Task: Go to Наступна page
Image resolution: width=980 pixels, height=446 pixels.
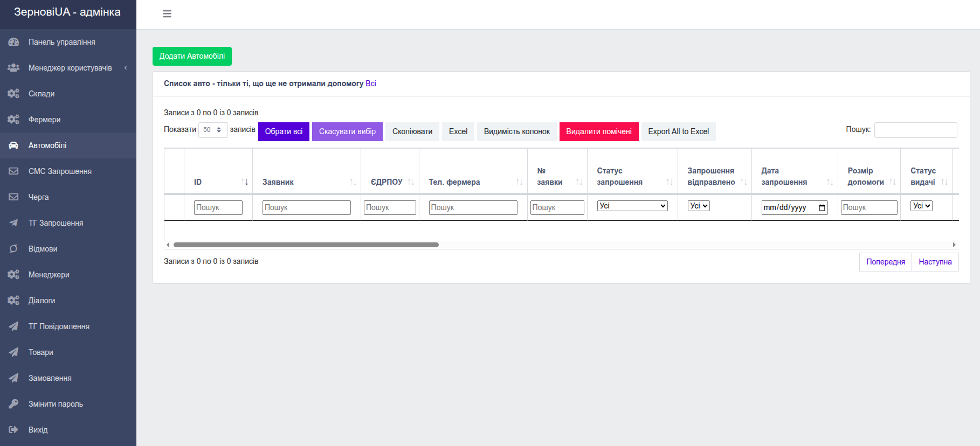Action: tap(935, 262)
